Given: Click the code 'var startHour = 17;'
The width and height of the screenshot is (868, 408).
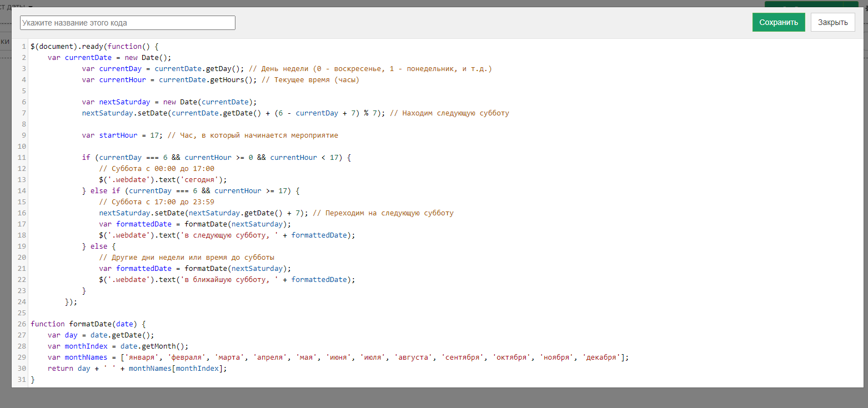Looking at the screenshot, I should point(122,135).
